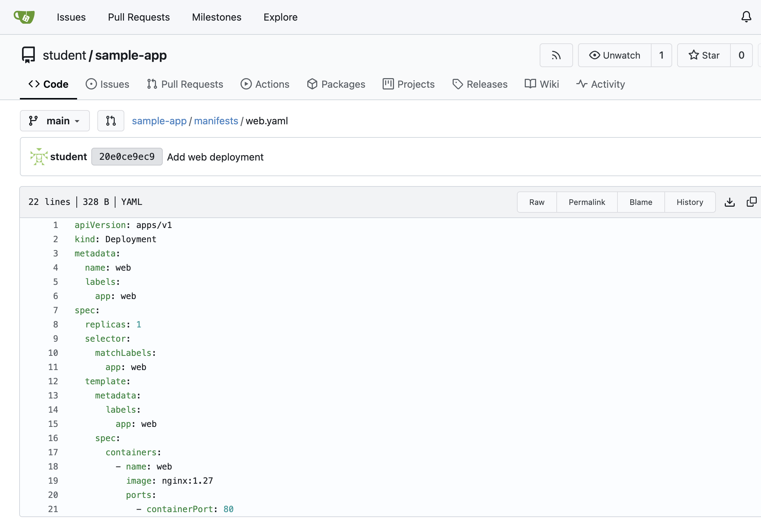Open the Permalink for web.yaml
This screenshot has width=761, height=532.
(x=587, y=202)
